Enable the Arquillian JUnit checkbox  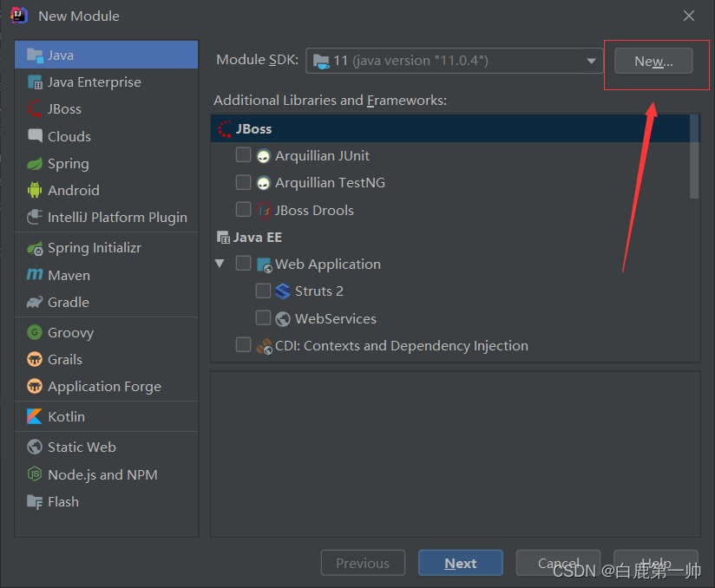click(x=243, y=155)
